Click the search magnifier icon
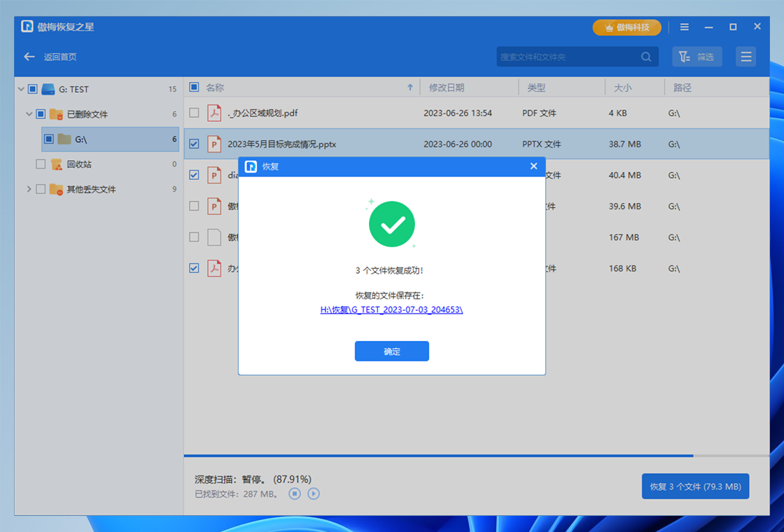This screenshot has width=784, height=532. click(x=646, y=57)
